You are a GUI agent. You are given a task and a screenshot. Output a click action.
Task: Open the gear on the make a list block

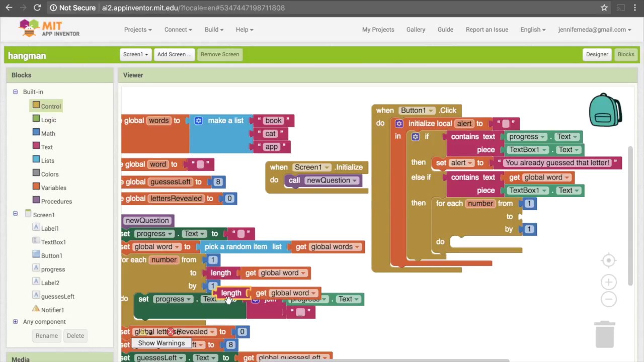pyautogui.click(x=198, y=121)
